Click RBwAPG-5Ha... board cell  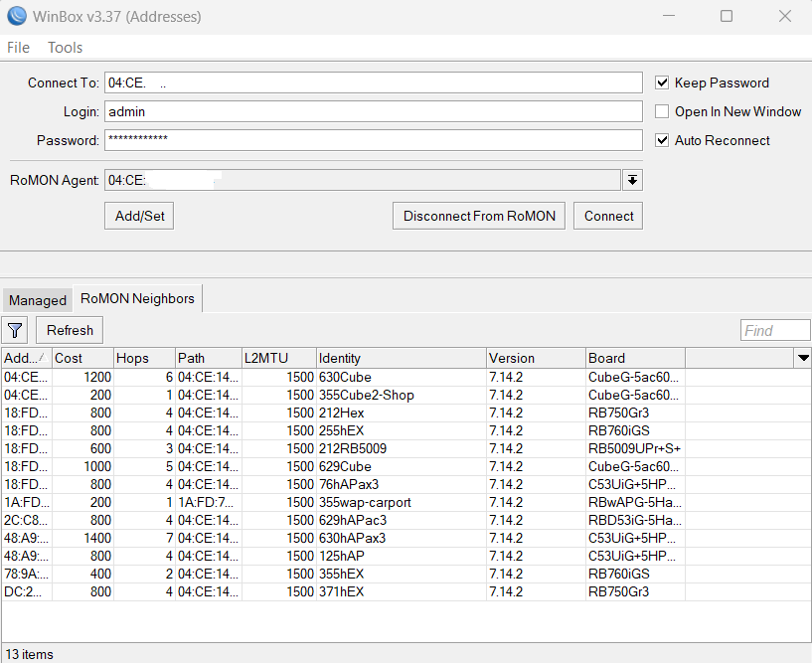(635, 502)
